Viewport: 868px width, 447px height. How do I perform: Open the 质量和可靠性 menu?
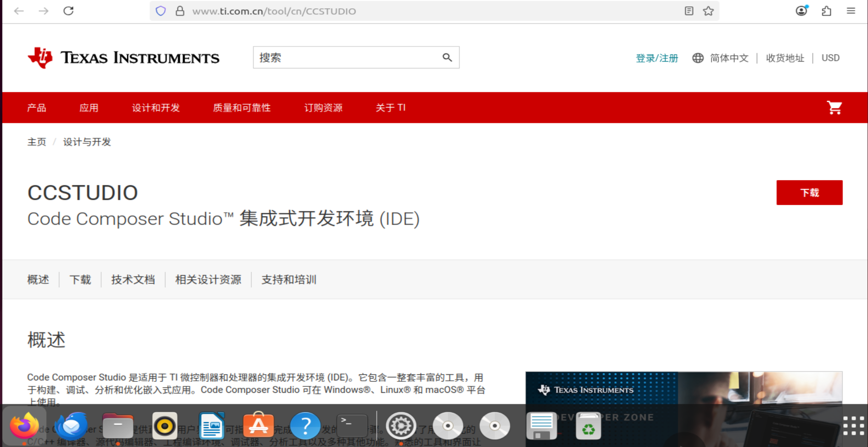(x=242, y=108)
